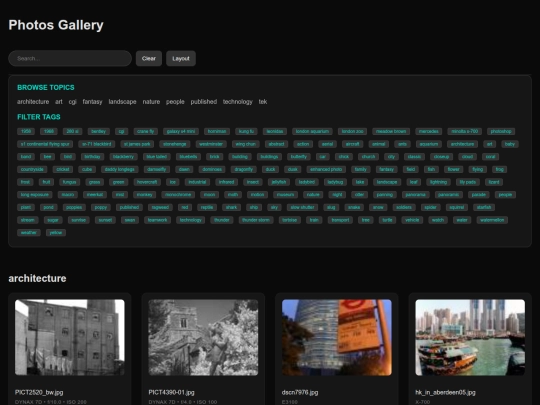The width and height of the screenshot is (540, 405).
Task: Browse the nature topic link
Action: coord(151,102)
